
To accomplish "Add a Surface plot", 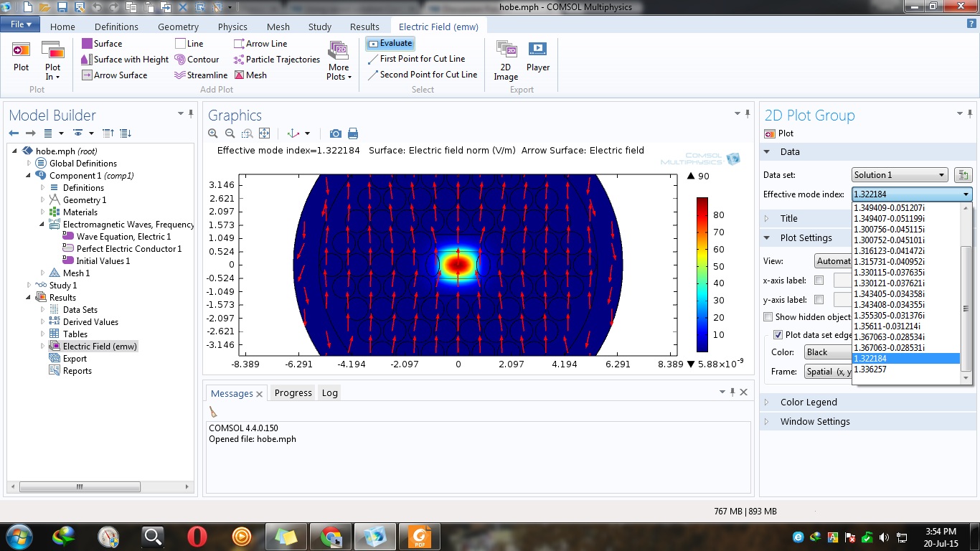I will 101,44.
